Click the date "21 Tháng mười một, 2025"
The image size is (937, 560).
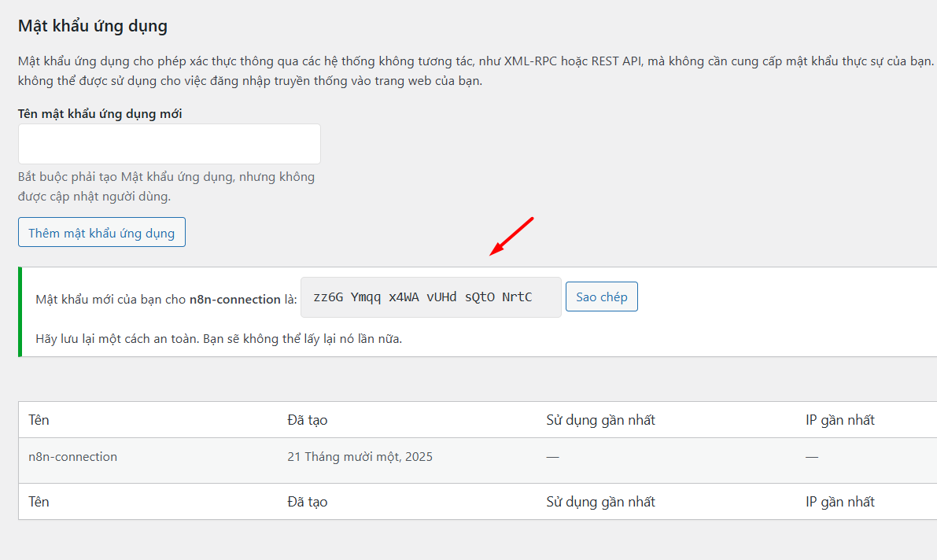360,456
